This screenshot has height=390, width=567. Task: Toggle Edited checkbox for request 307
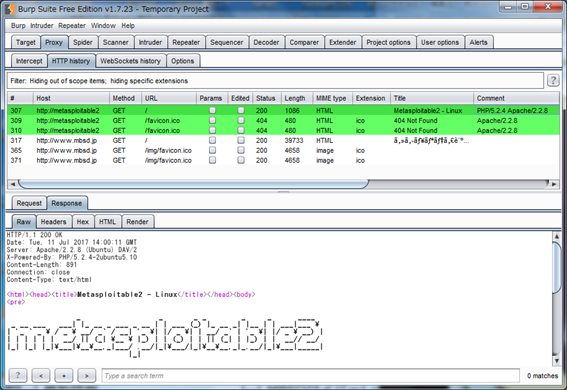click(241, 110)
